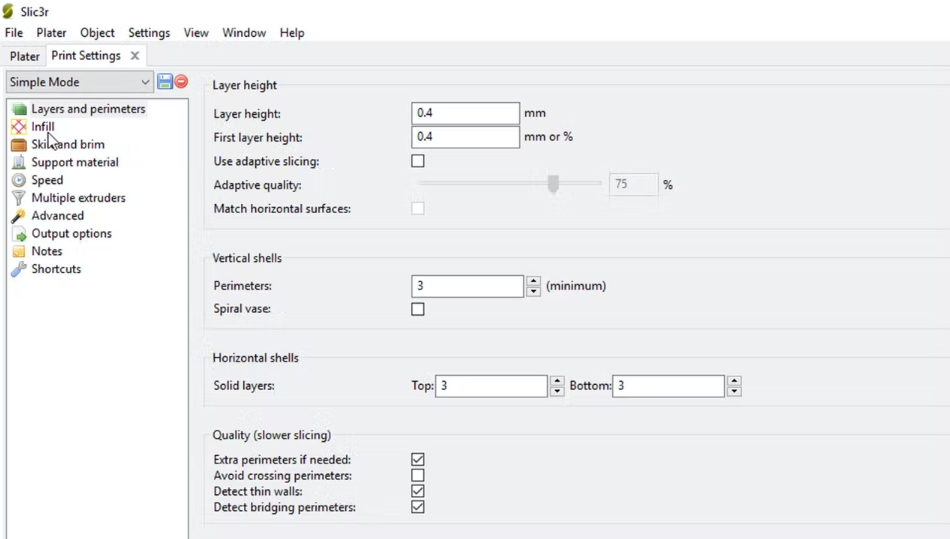The height and width of the screenshot is (539, 950).
Task: Toggle Match horizontal surfaces checkbox
Action: pyautogui.click(x=418, y=208)
